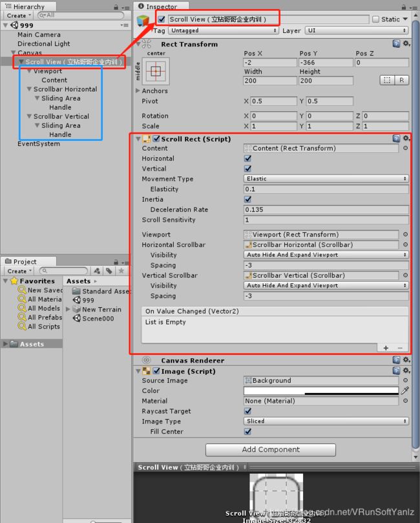
Task: Click the color eyedropper icon
Action: coord(405,390)
